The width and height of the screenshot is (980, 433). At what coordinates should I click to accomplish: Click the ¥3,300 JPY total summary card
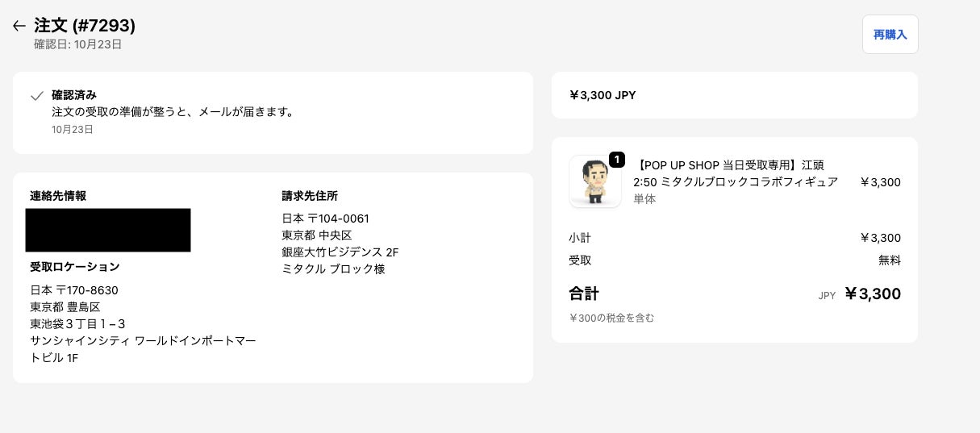click(x=734, y=95)
